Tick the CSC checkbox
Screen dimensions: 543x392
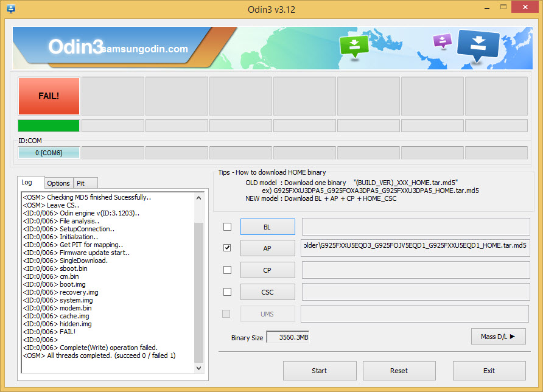coord(227,292)
